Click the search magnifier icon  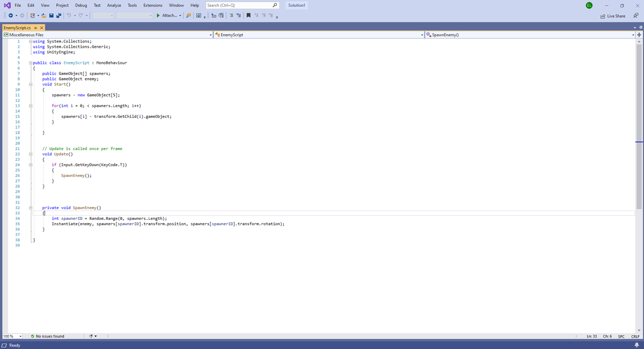[274, 5]
